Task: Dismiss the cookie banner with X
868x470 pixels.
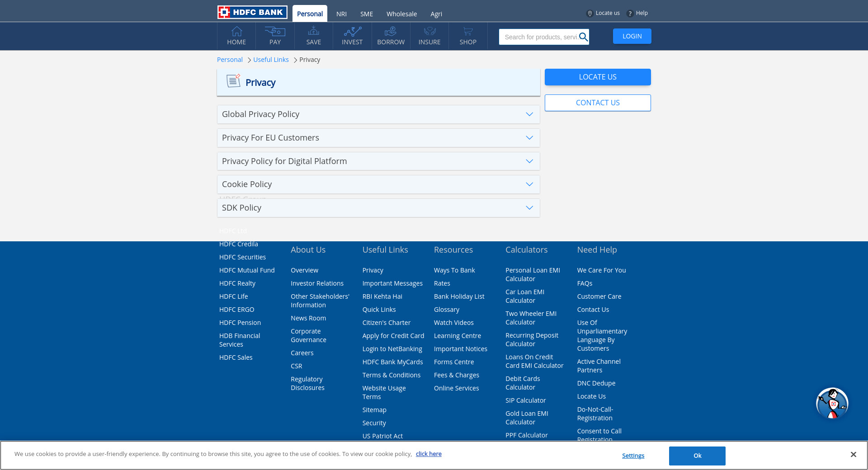Action: [853, 455]
